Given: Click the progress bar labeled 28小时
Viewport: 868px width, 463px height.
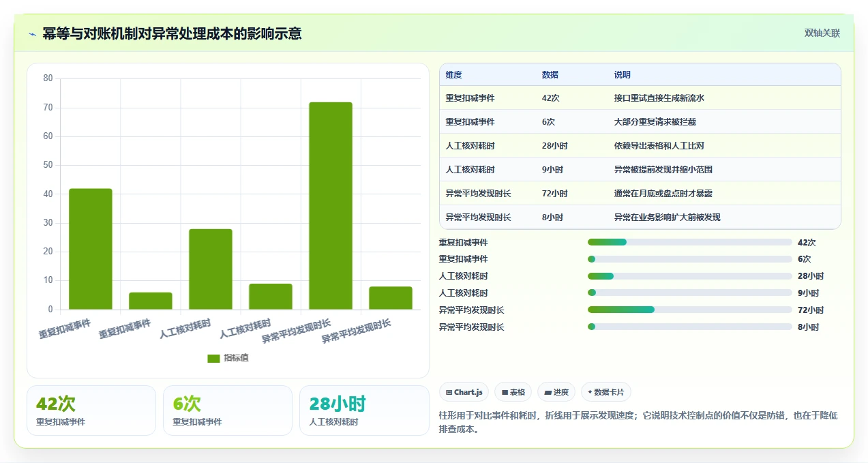Looking at the screenshot, I should point(690,276).
